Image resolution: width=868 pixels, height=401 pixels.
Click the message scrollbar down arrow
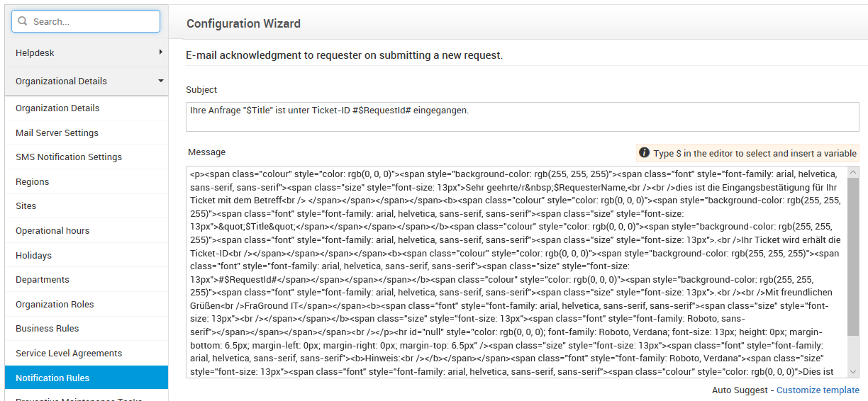(x=853, y=372)
